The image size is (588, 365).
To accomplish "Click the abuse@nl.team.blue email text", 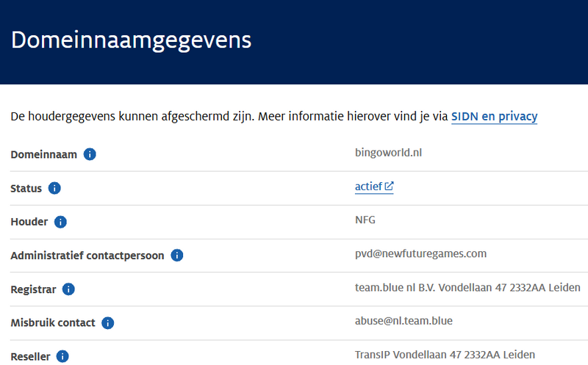I will [x=404, y=321].
